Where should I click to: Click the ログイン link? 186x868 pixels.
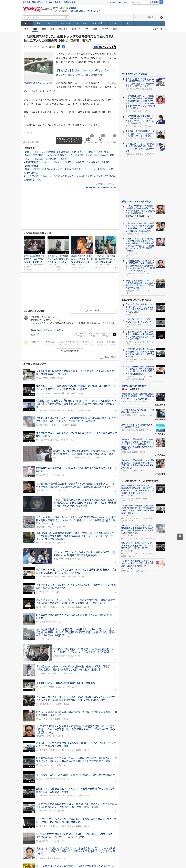coord(57,11)
